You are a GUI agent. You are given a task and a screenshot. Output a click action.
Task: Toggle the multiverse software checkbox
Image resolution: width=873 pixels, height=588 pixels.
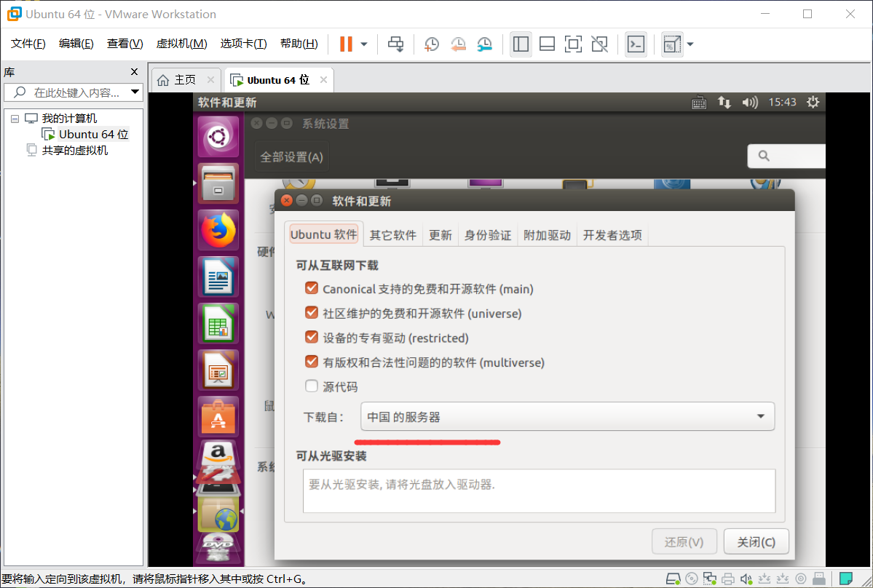(311, 362)
